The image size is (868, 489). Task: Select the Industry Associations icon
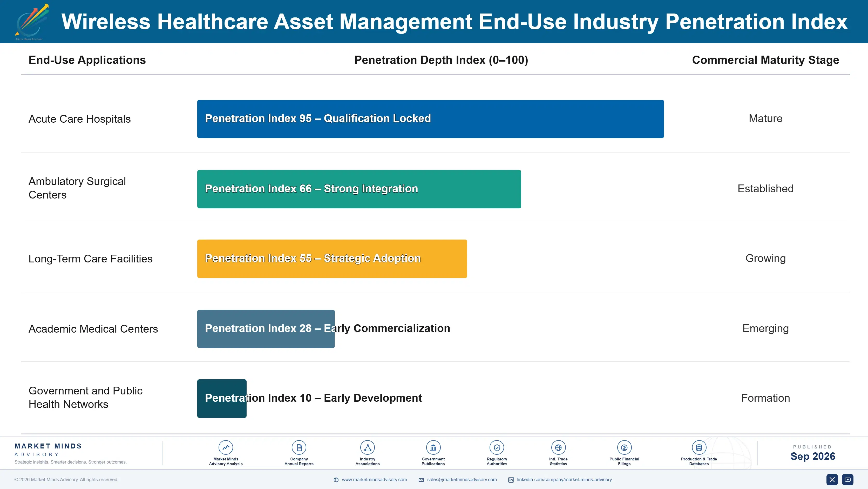tap(367, 447)
